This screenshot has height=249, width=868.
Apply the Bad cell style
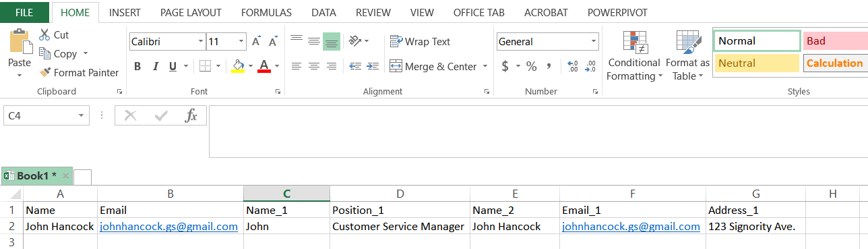tap(835, 41)
